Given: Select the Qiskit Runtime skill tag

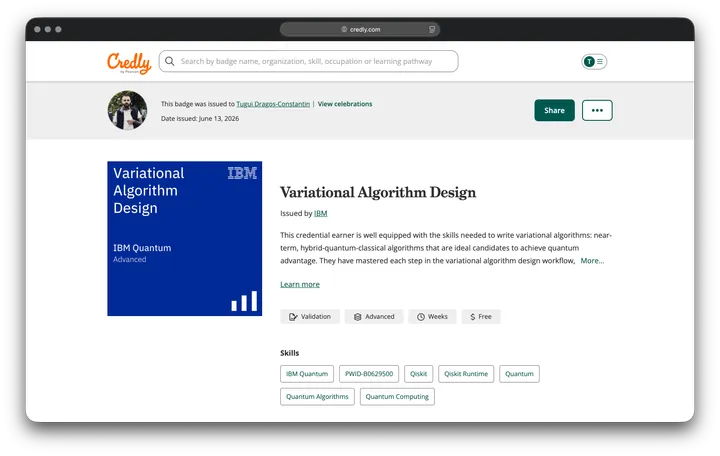Looking at the screenshot, I should pos(466,374).
